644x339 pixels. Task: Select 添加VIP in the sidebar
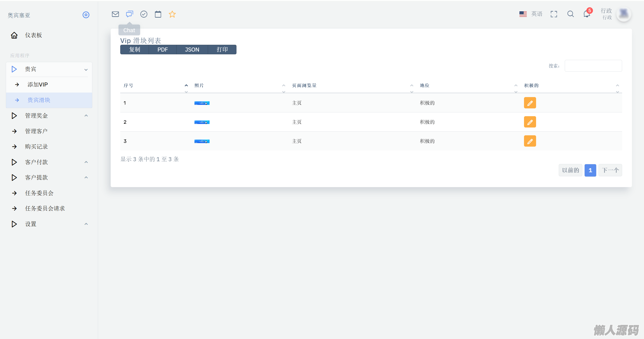point(38,84)
